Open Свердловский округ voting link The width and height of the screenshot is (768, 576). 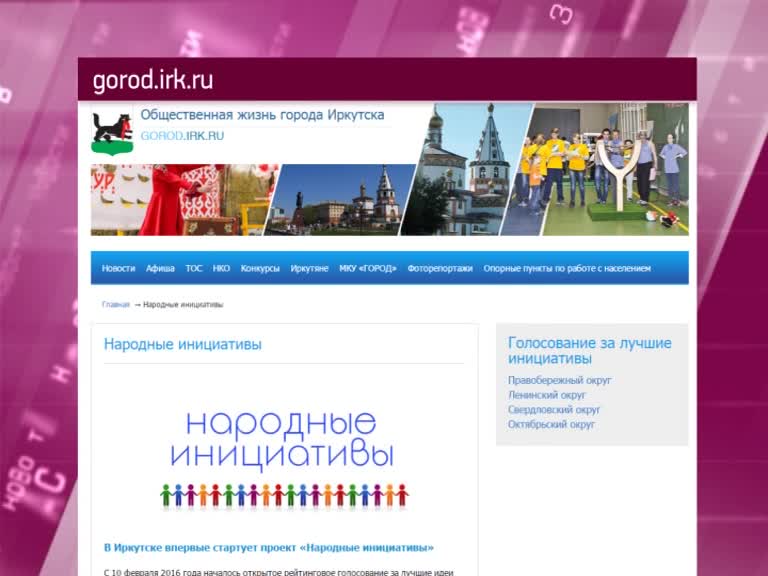click(x=554, y=409)
